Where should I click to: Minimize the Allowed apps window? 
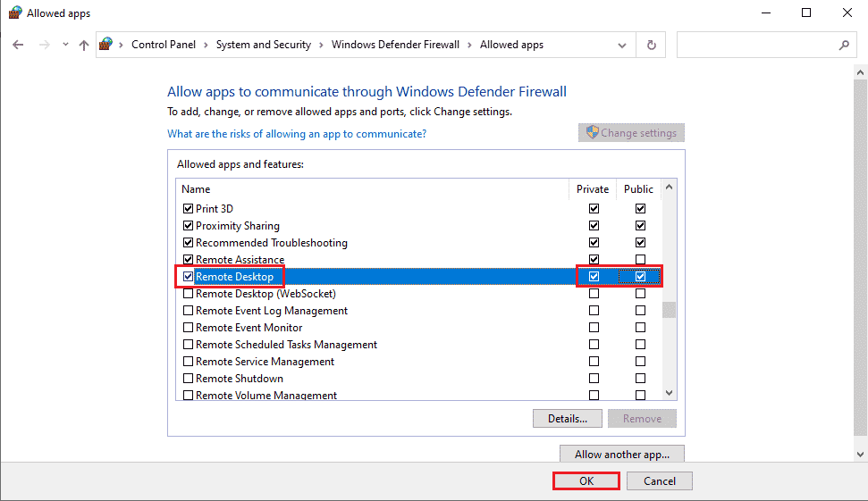click(x=766, y=13)
